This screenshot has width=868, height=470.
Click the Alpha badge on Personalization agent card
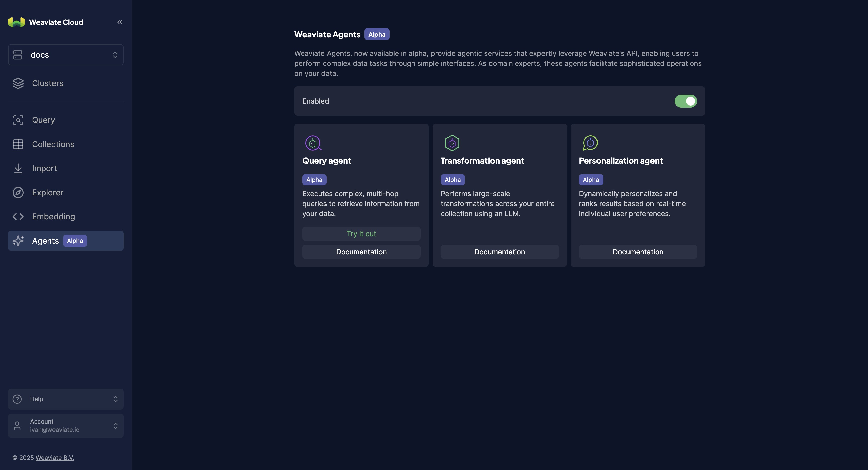pos(591,180)
